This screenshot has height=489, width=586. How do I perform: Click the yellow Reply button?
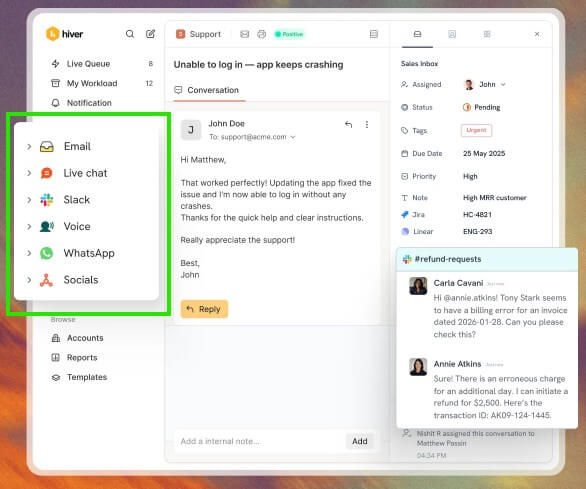pyautogui.click(x=204, y=309)
